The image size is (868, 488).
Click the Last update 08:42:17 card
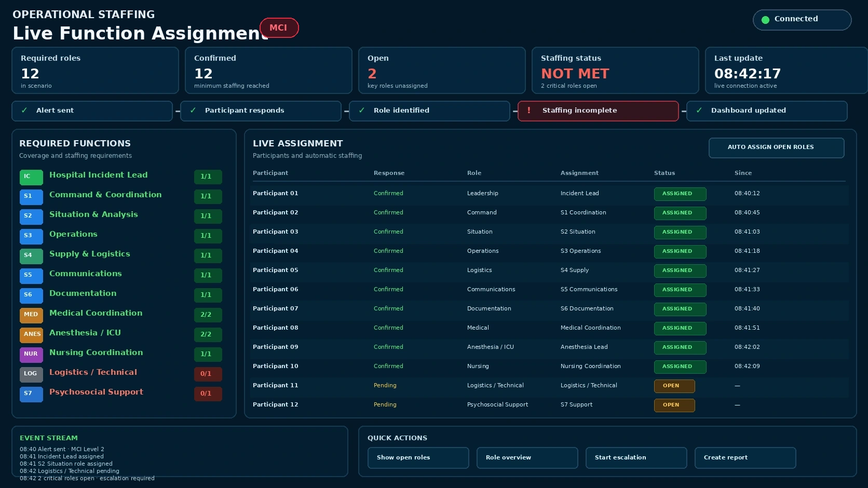[x=786, y=71]
